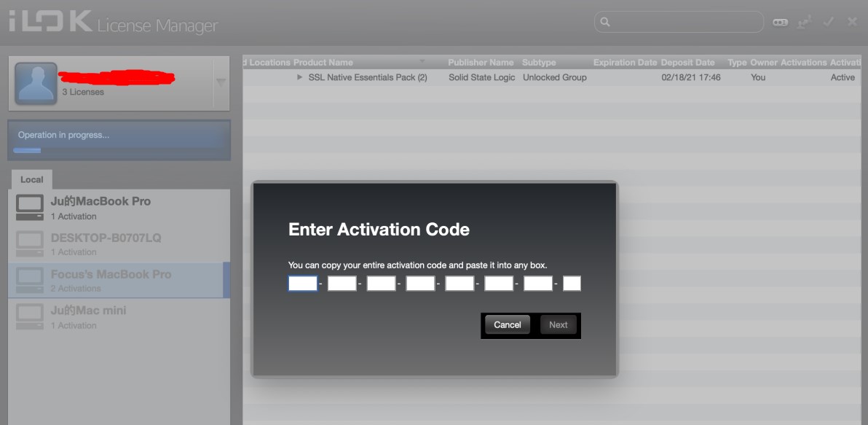Click the Next button in activation dialog
The width and height of the screenshot is (868, 425).
pyautogui.click(x=558, y=324)
